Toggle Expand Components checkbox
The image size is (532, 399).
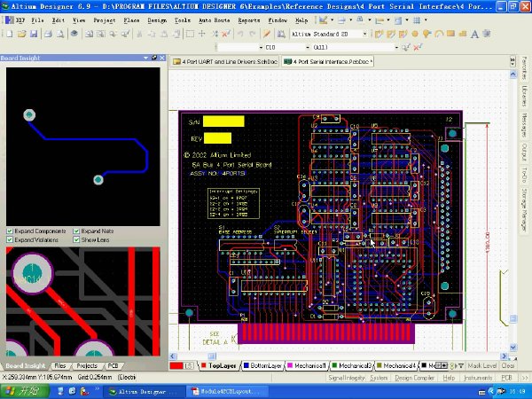pyautogui.click(x=10, y=231)
